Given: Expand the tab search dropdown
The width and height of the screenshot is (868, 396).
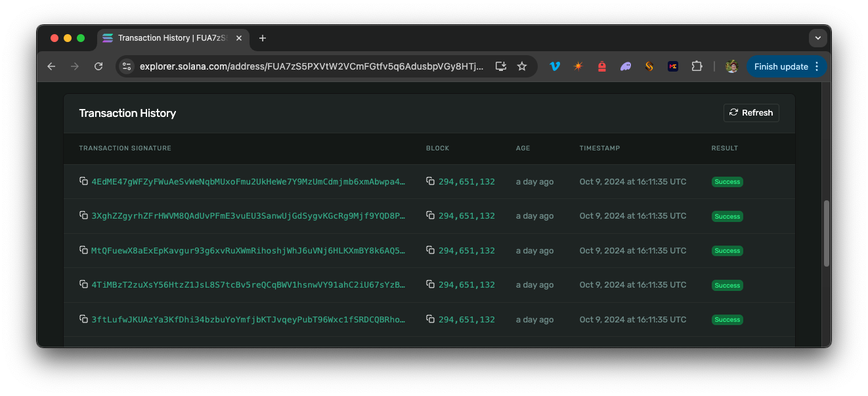Looking at the screenshot, I should coord(817,38).
